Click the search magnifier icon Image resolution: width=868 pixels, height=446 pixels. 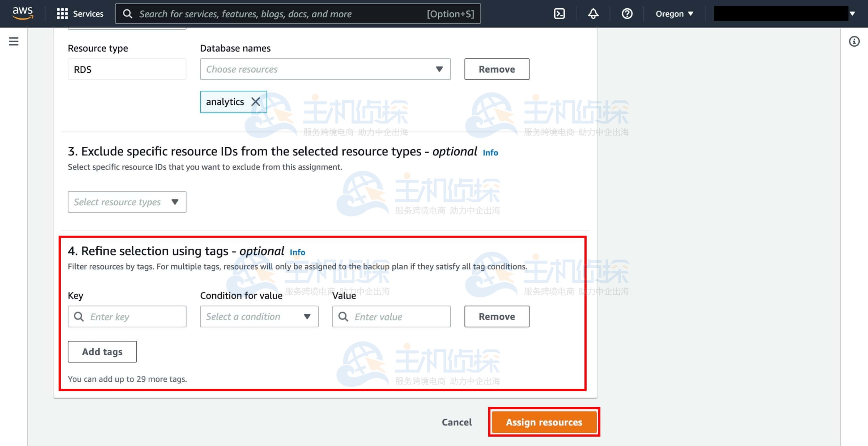pos(127,14)
